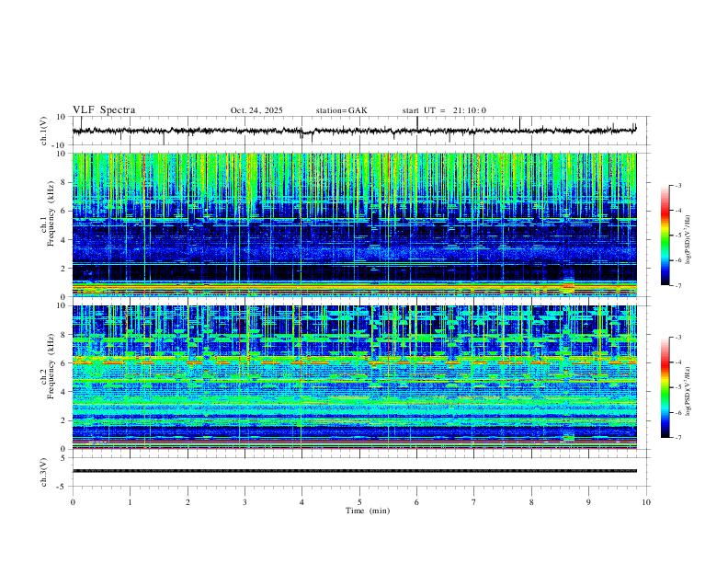Click the time axis tick label '10'
This screenshot has height=563, width=728.
click(x=646, y=502)
